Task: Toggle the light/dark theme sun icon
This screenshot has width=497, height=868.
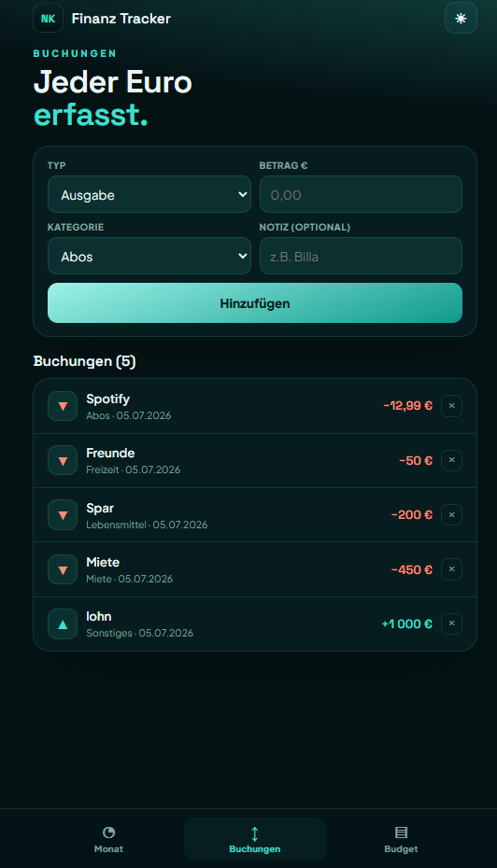Action: point(461,19)
